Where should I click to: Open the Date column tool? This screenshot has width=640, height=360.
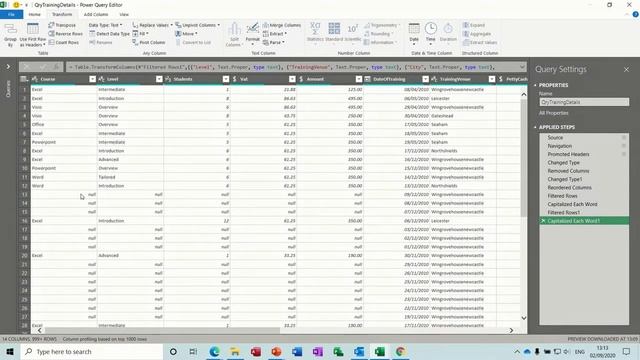[414, 33]
